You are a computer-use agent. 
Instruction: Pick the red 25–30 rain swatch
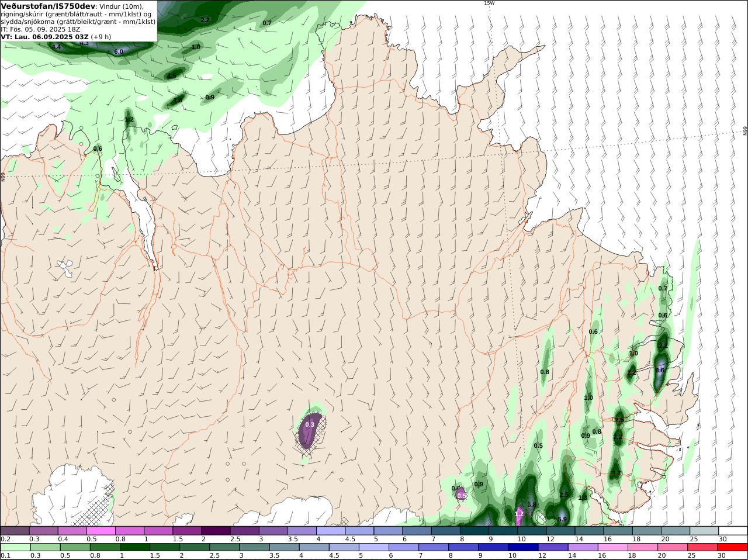[x=703, y=547]
